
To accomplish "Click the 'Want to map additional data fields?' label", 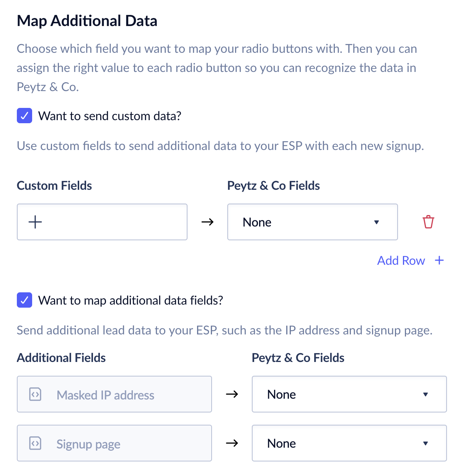I will (x=130, y=300).
